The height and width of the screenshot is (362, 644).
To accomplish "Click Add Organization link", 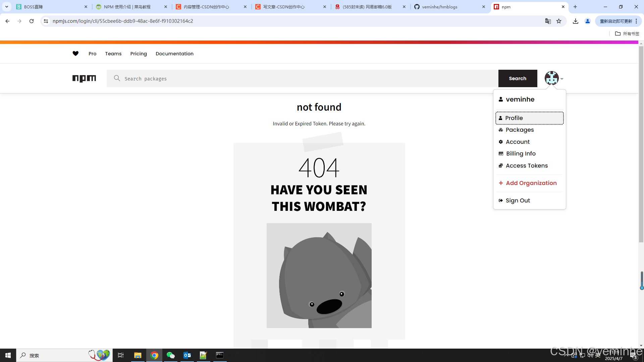I will click(531, 183).
